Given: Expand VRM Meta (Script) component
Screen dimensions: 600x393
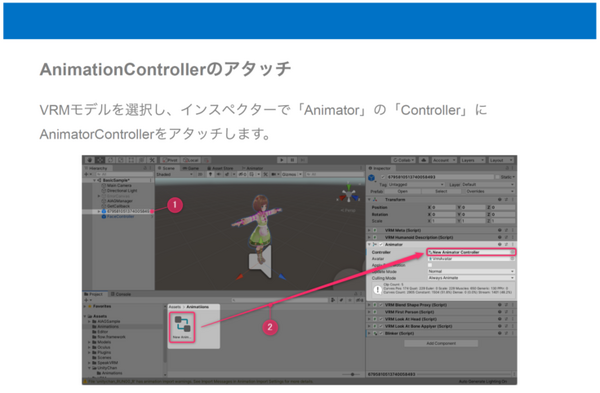Looking at the screenshot, I should pyautogui.click(x=369, y=230).
